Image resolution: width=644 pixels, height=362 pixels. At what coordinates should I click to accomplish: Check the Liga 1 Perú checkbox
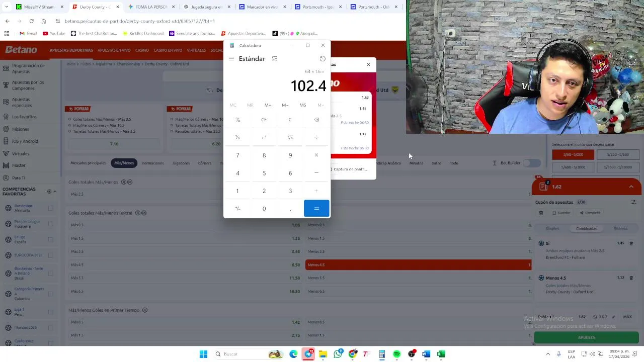(50, 312)
